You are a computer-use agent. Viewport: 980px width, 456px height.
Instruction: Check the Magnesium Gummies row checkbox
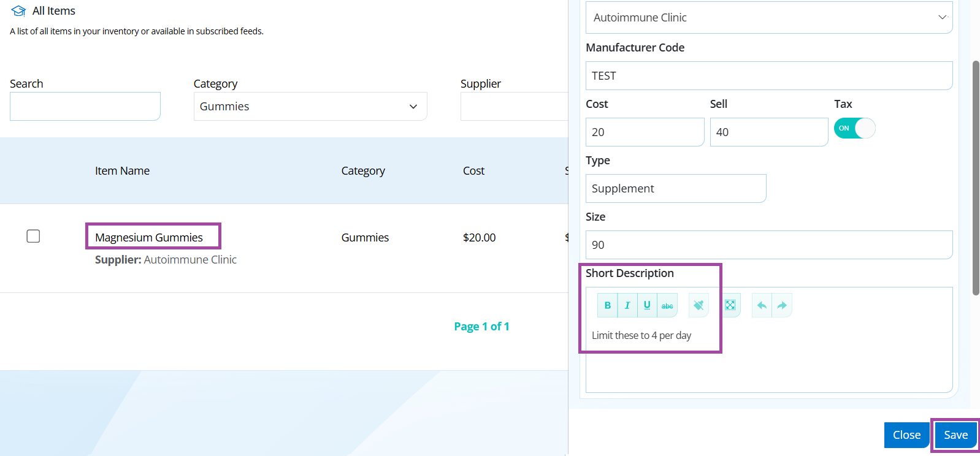(x=33, y=236)
